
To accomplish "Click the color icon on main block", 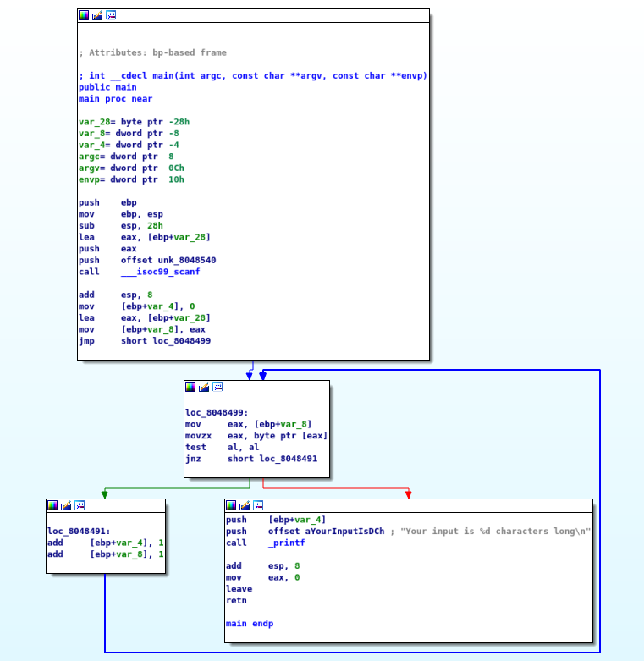I will click(x=84, y=15).
